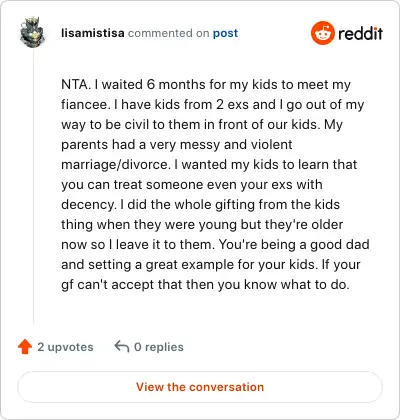Open lisamistisa's avatar image
Screen dimensions: 400x420
(x=32, y=32)
